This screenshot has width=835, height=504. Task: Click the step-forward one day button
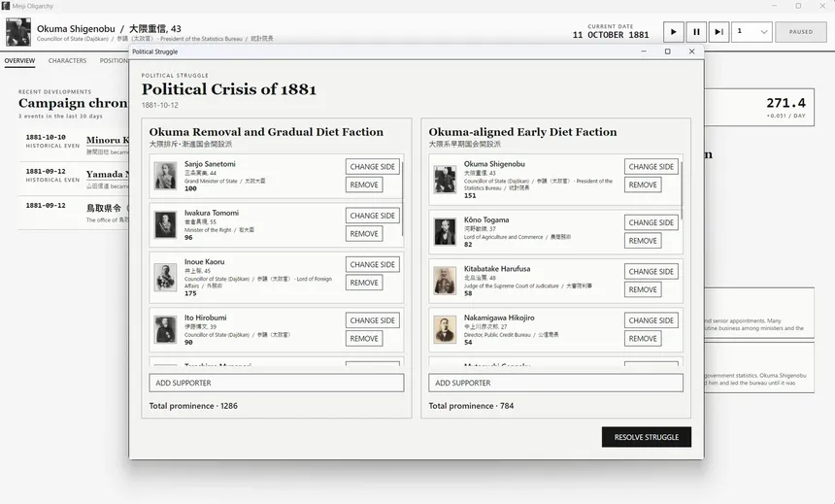pos(718,32)
